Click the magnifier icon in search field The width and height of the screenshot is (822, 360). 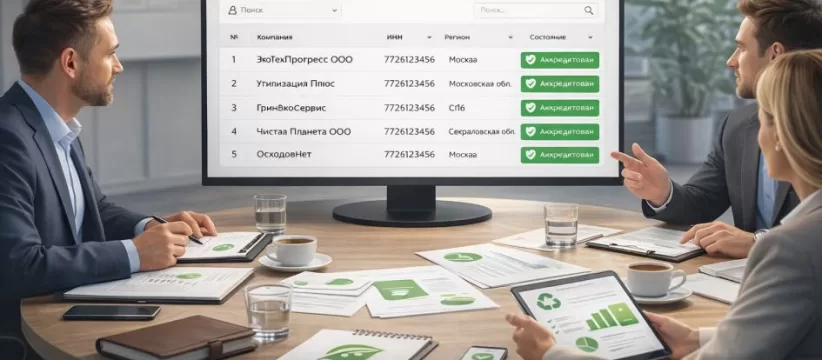coord(589,10)
